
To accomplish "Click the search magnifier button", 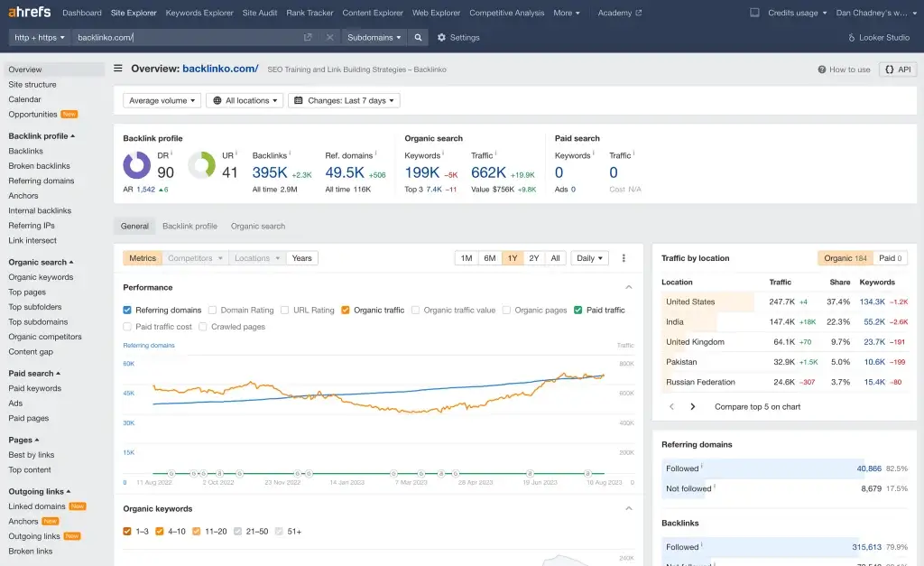I will [x=418, y=38].
